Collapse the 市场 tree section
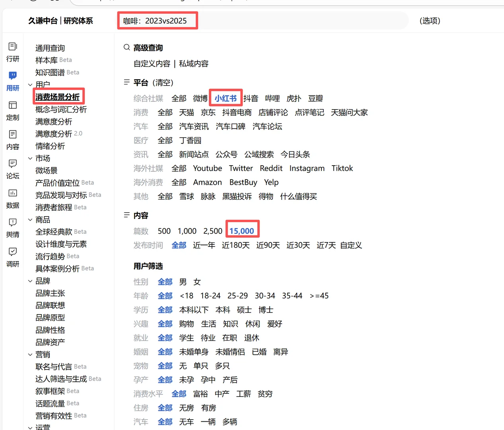This screenshot has height=430, width=504. tap(30, 158)
